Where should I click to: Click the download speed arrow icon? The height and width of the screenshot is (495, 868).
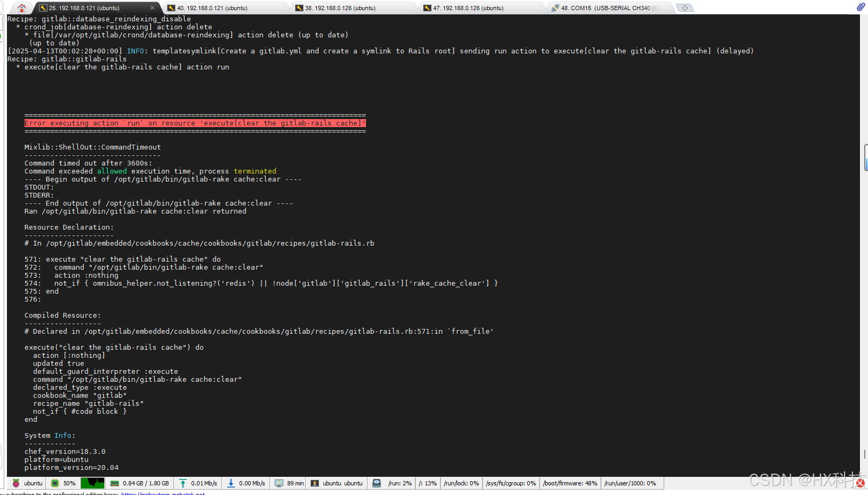[x=231, y=483]
